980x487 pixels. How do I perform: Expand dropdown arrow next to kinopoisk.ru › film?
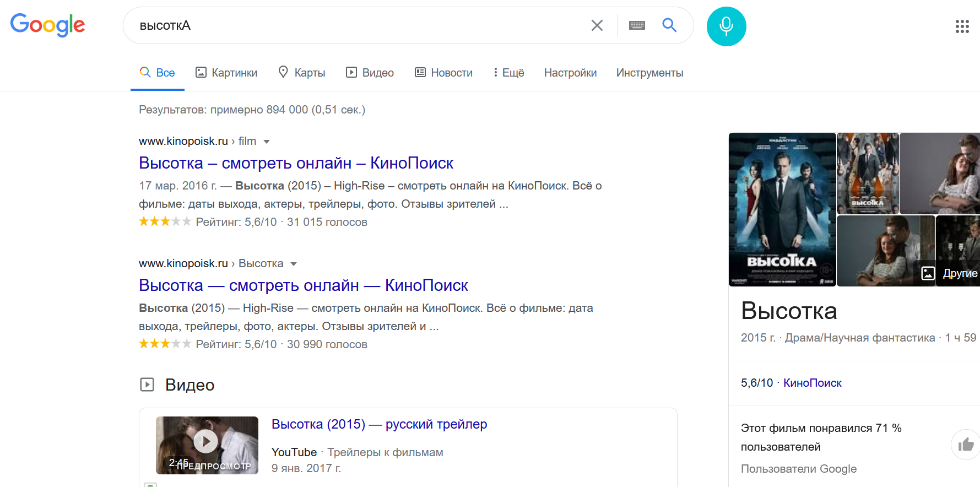tap(267, 142)
